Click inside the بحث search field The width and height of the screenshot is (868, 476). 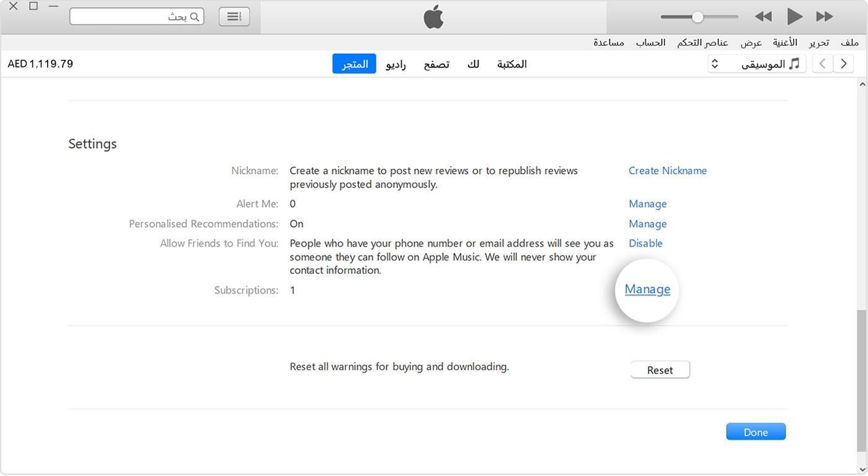click(x=136, y=17)
